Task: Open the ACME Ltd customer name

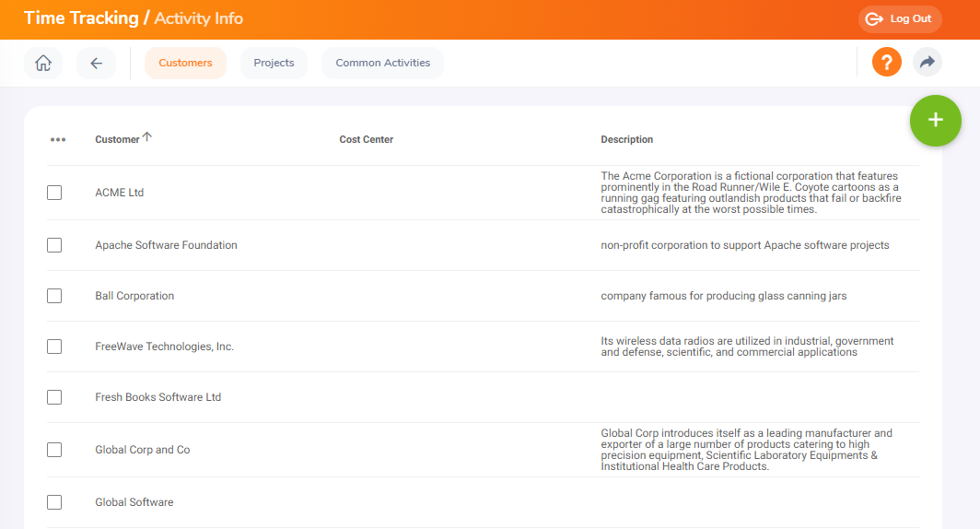Action: coord(120,193)
